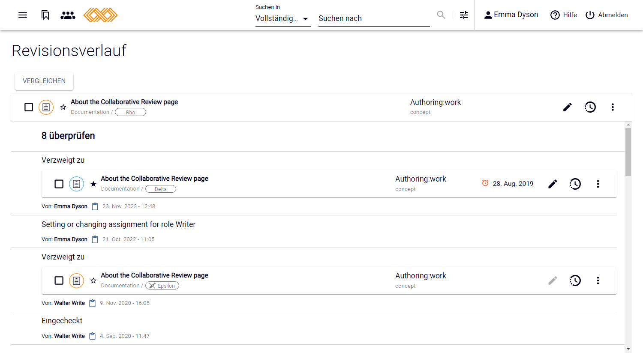This screenshot has height=364, width=643.
Task: Tick the checkbox for Rho document
Action: [x=29, y=107]
